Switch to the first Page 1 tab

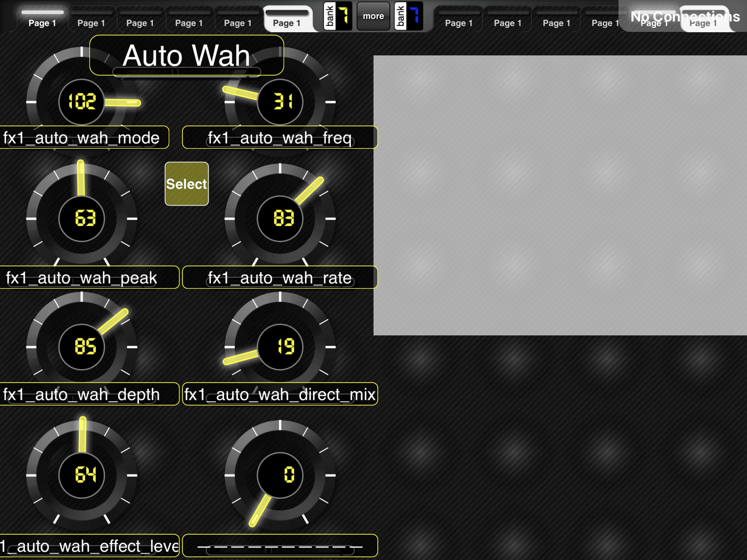(42, 19)
